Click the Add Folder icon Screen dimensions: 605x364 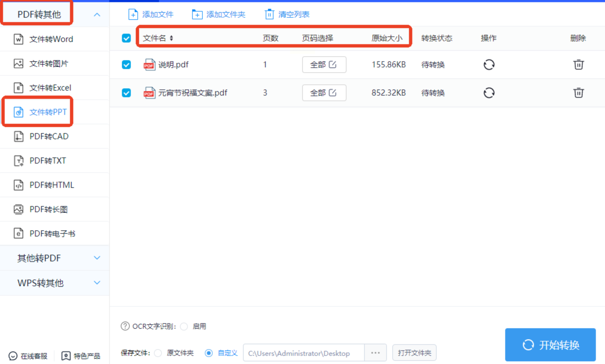click(x=197, y=14)
